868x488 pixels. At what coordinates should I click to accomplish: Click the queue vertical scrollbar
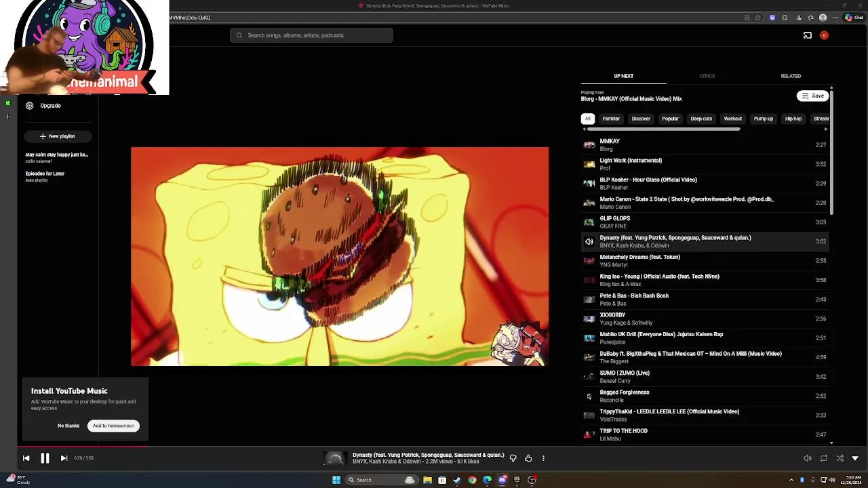coord(831,152)
